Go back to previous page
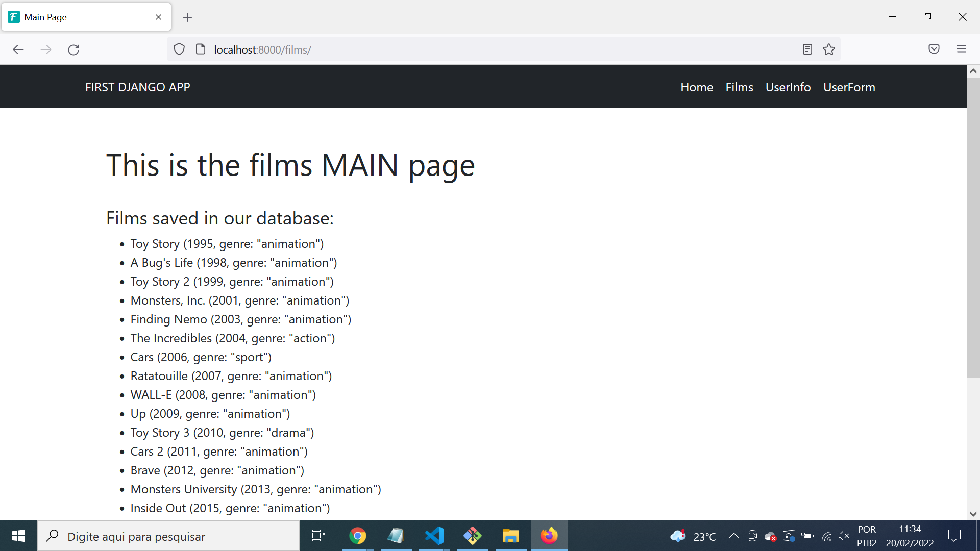Image resolution: width=980 pixels, height=551 pixels. tap(18, 49)
